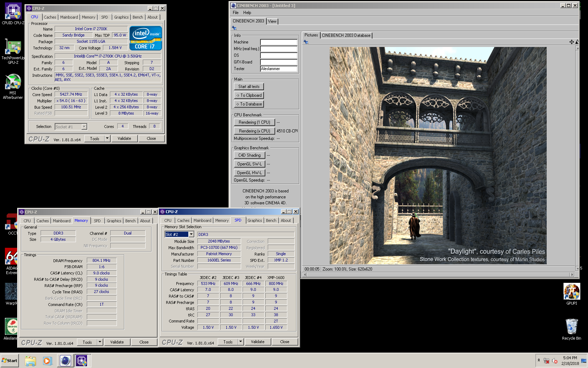Click the horizontal scrollbar under the picture
The image size is (588, 368).
439,275
